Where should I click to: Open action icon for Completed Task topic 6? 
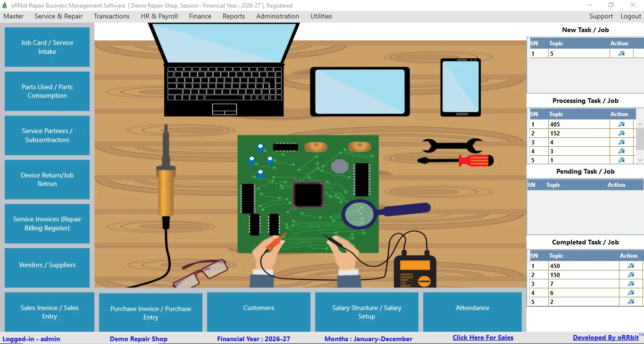[631, 293]
